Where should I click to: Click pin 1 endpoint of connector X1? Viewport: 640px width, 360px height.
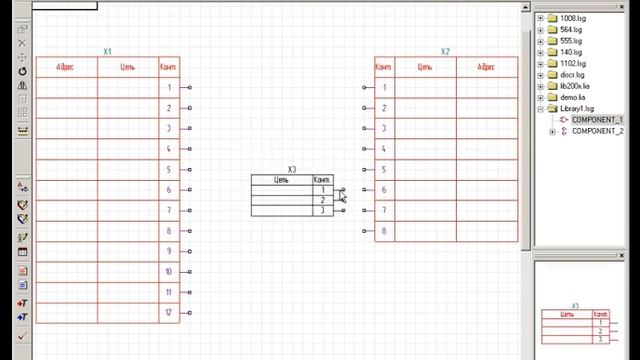[190, 87]
